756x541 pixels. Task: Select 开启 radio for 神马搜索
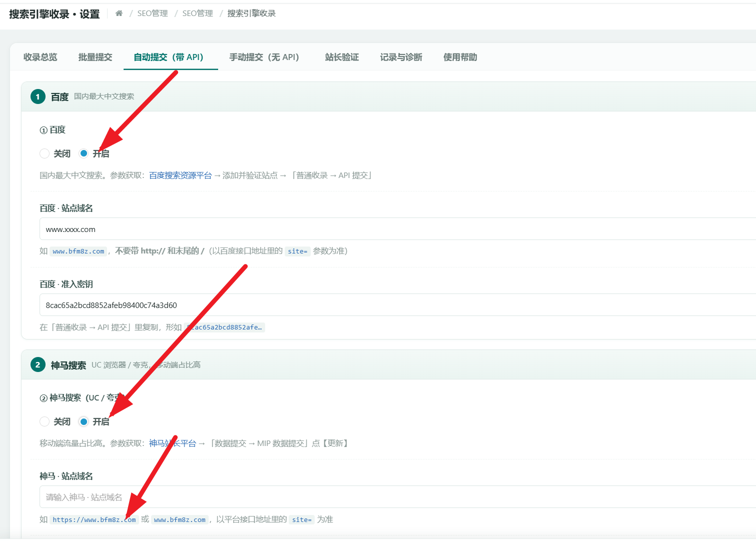pos(84,421)
